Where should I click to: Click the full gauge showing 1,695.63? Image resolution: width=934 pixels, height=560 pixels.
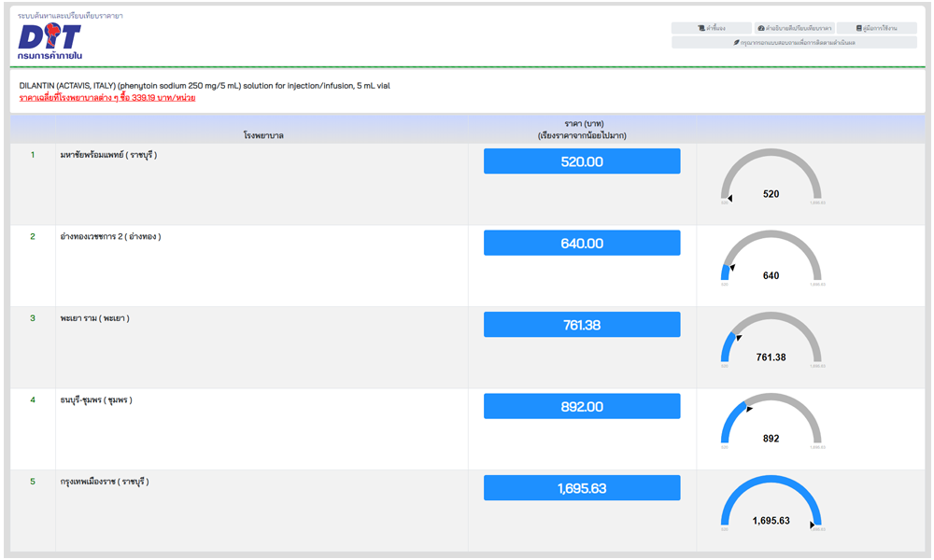pyautogui.click(x=771, y=502)
